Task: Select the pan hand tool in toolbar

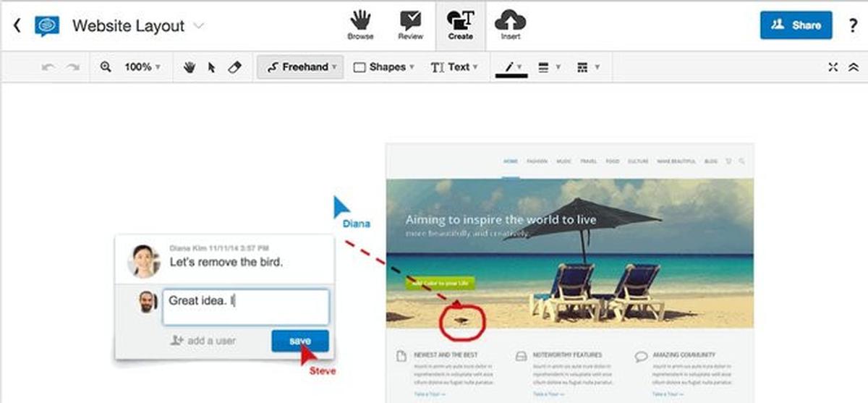Action: pos(190,67)
